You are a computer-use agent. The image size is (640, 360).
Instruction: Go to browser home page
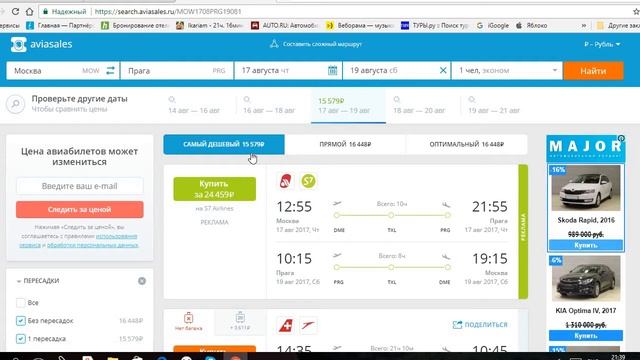[x=29, y=11]
